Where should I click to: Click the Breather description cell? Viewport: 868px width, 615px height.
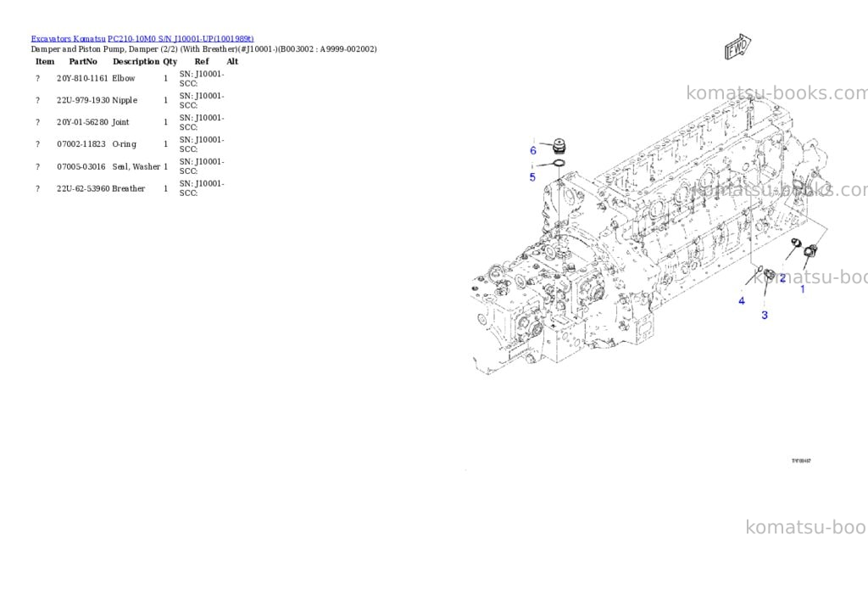click(129, 189)
